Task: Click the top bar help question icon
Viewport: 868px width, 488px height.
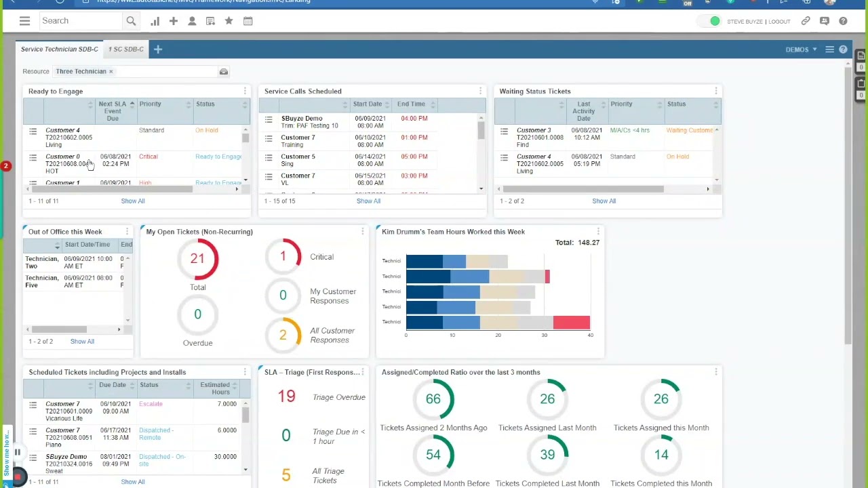Action: click(843, 21)
